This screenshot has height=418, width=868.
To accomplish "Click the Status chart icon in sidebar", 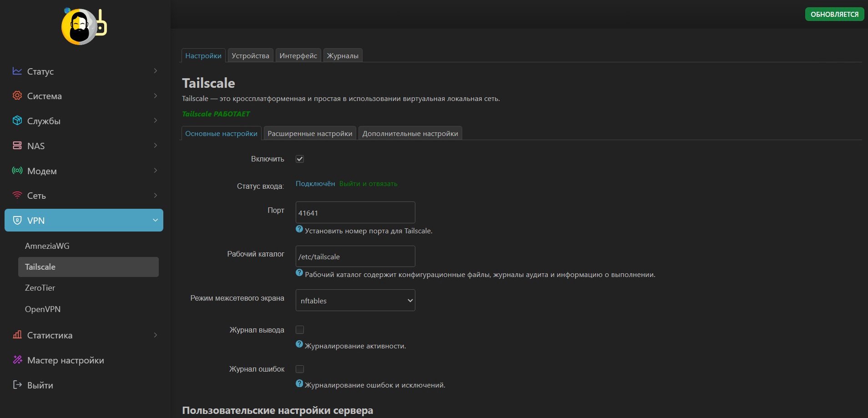I will click(17, 71).
